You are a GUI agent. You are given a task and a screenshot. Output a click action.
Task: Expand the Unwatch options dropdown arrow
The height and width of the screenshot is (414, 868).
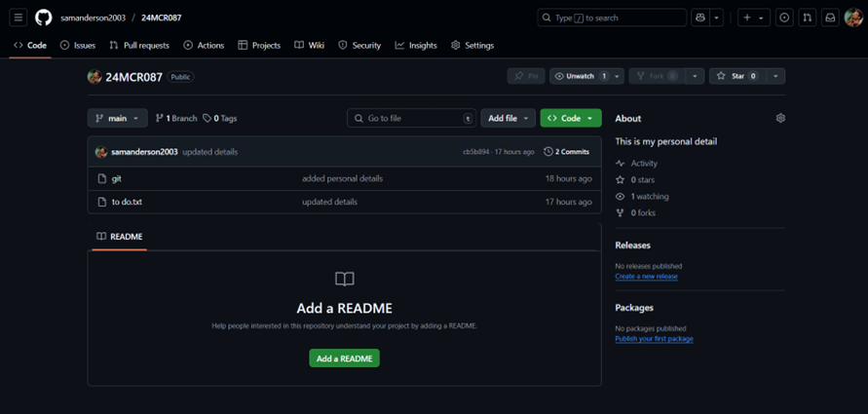[618, 76]
